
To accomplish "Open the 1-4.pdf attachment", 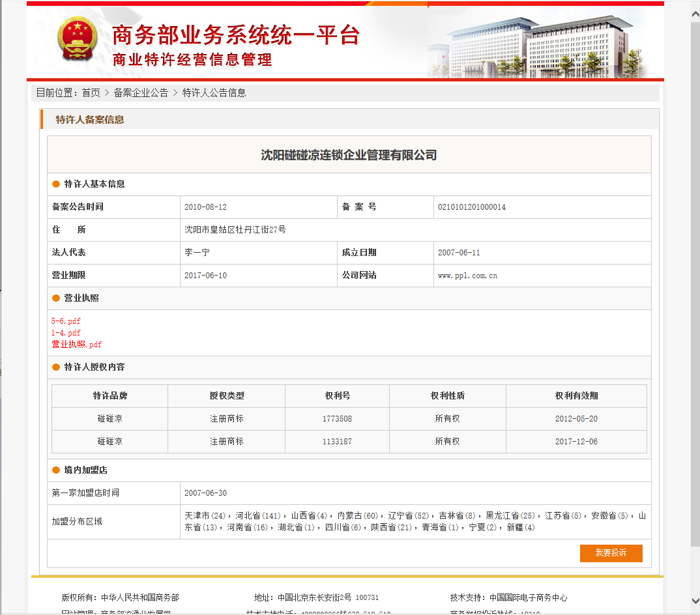I will tap(66, 333).
